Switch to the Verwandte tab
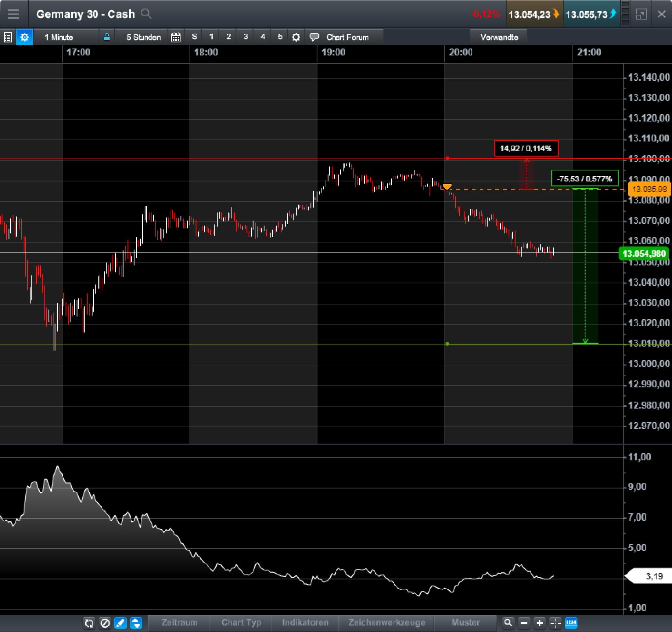 click(x=499, y=37)
